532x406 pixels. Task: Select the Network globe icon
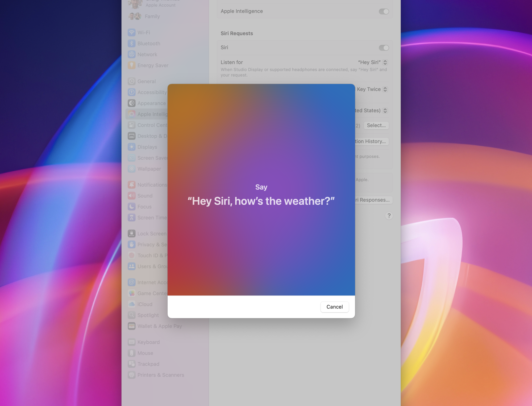[132, 54]
